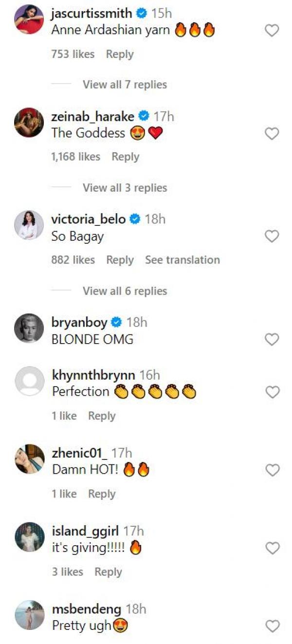292x644 pixels.
Task: Like victoria_belo's So Bagay comment
Action: pos(272,236)
